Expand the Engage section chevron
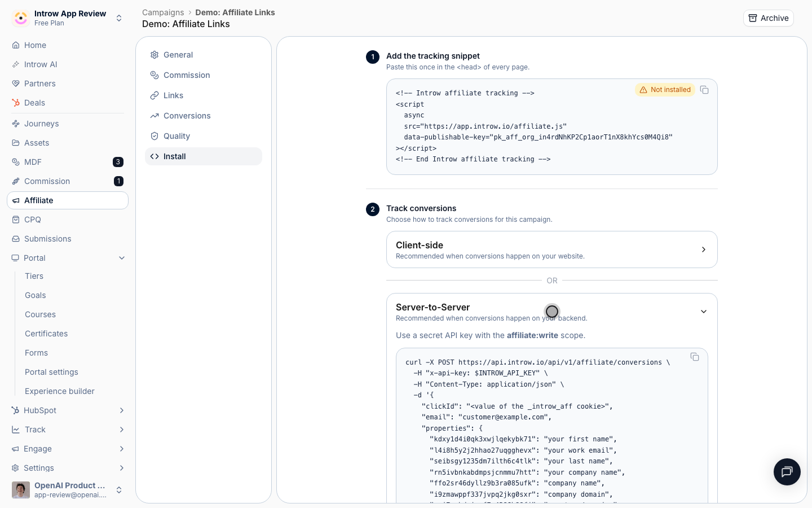Image resolution: width=812 pixels, height=508 pixels. (122, 449)
